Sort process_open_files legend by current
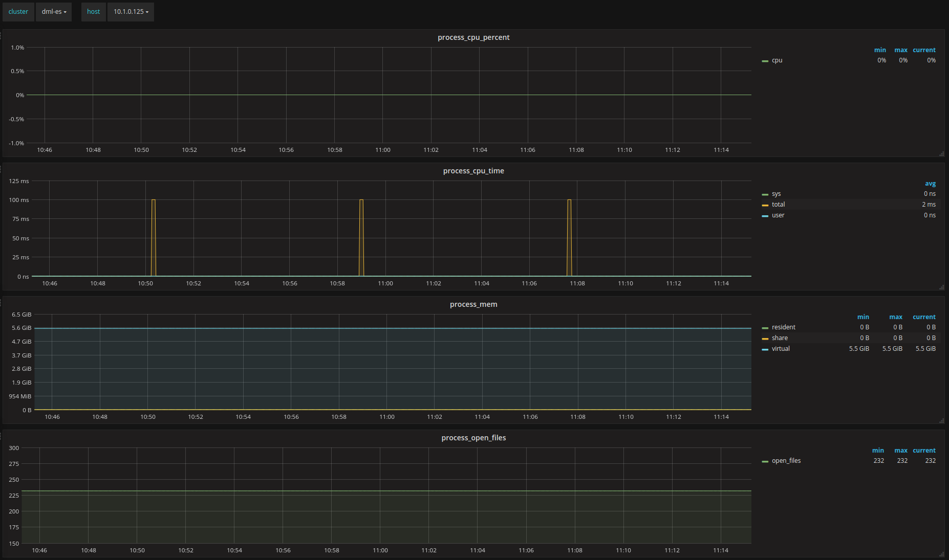This screenshot has width=949, height=560. click(x=924, y=451)
